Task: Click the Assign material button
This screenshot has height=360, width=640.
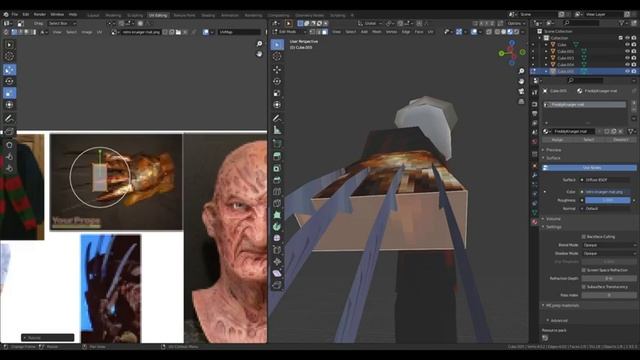Action: pyautogui.click(x=557, y=140)
